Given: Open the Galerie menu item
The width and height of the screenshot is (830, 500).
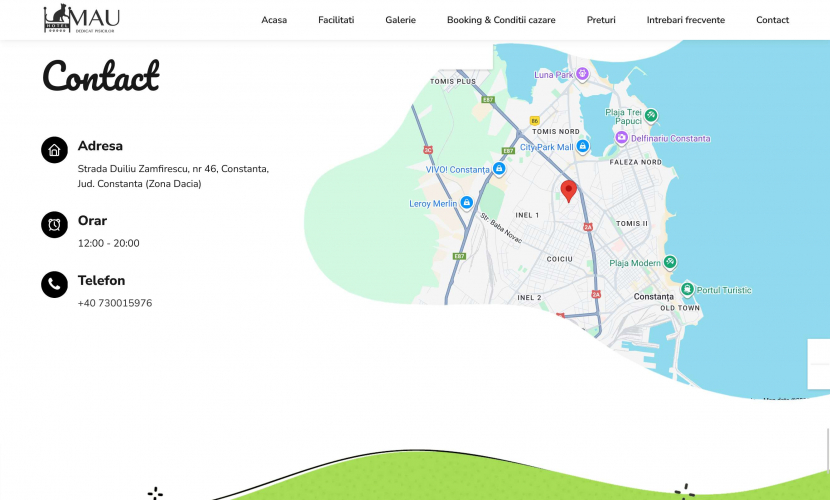Looking at the screenshot, I should pyautogui.click(x=401, y=20).
